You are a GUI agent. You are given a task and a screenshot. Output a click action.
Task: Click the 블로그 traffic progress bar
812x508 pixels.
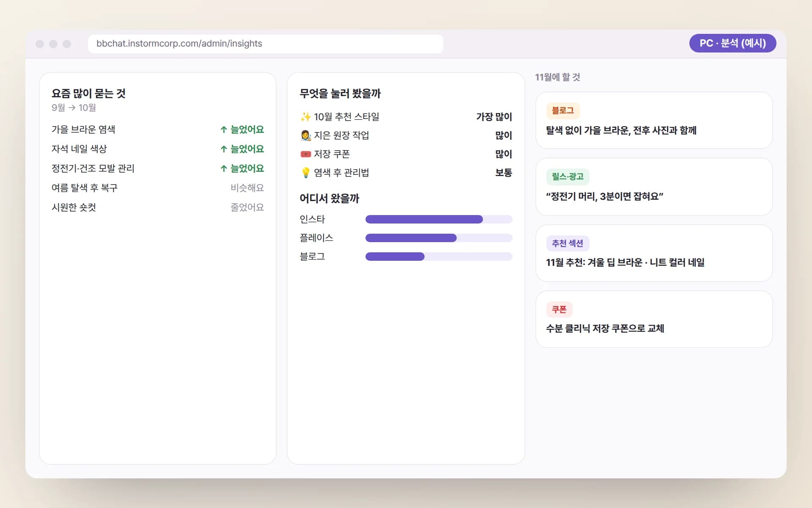point(439,257)
